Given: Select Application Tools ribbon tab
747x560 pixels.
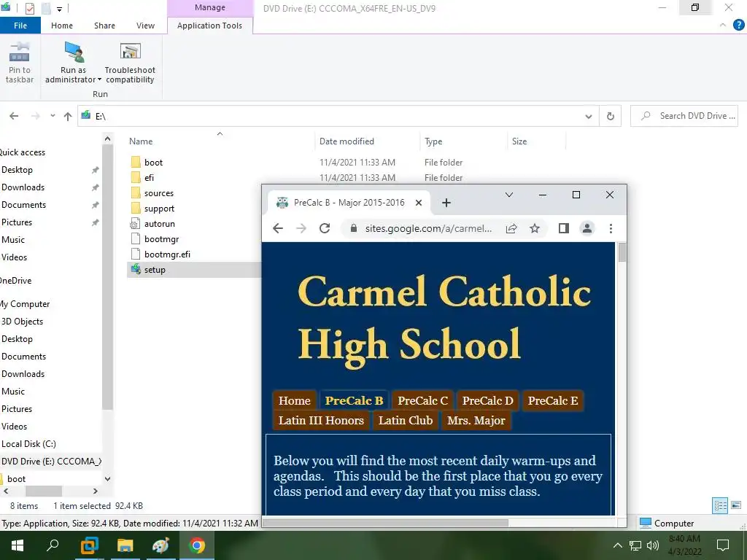Looking at the screenshot, I should [x=209, y=26].
